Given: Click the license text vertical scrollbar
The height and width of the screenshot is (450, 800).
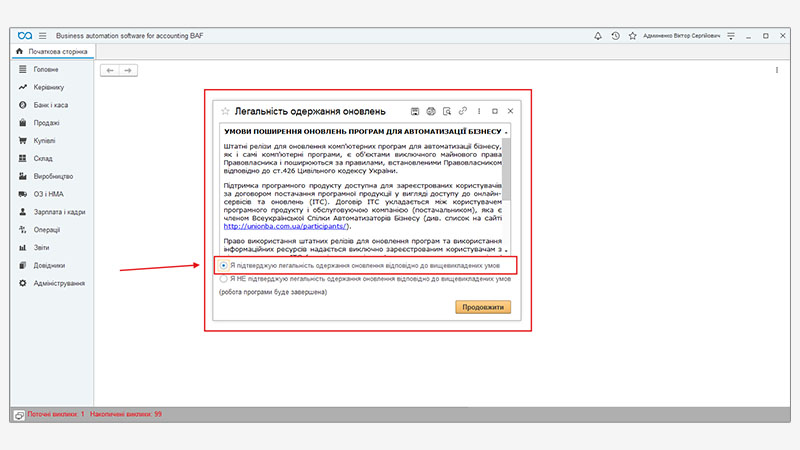Looking at the screenshot, I should 507,180.
